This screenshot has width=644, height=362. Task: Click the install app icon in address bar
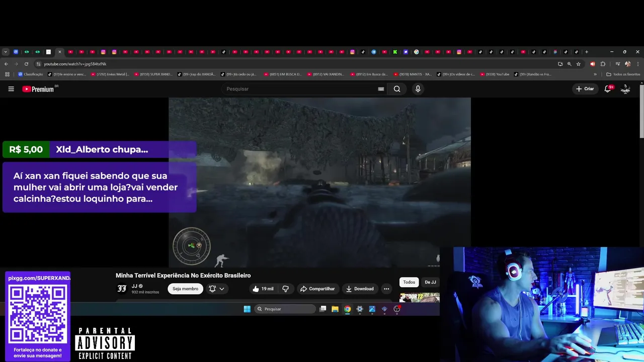[x=560, y=64]
